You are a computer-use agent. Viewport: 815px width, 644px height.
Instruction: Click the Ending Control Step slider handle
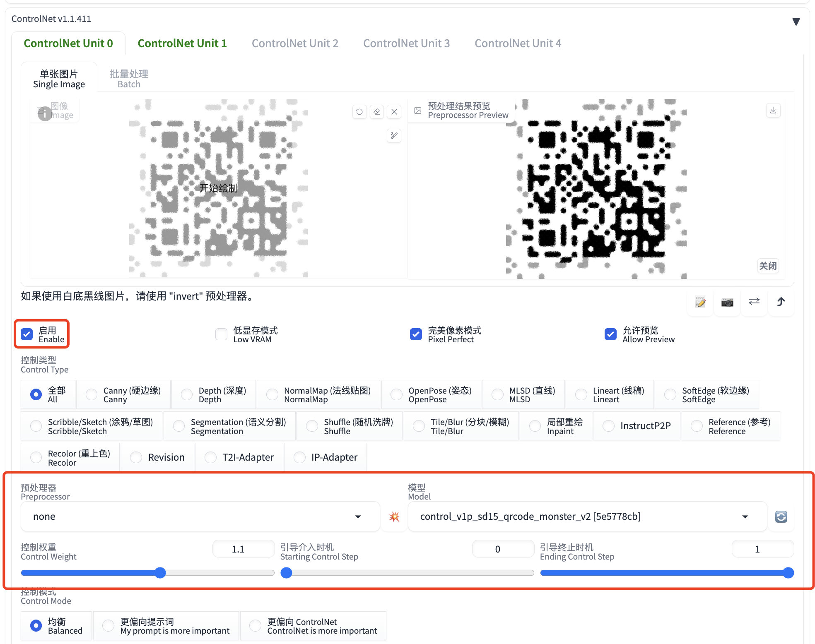point(788,573)
